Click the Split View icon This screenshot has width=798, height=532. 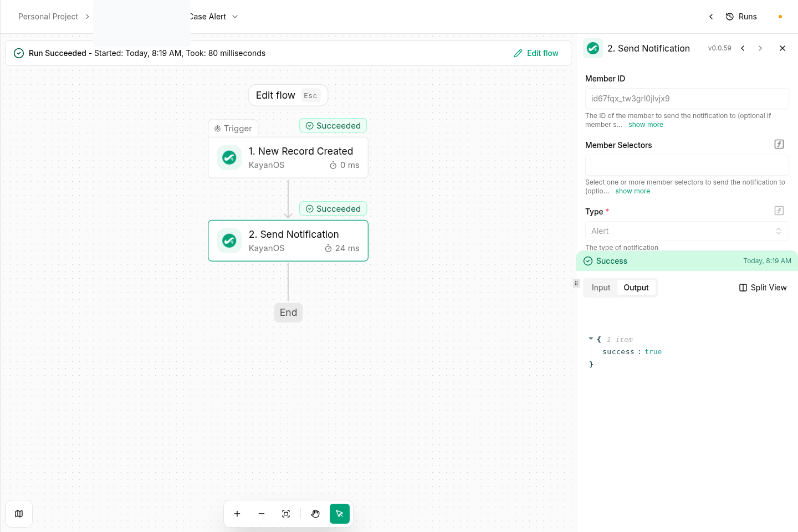tap(743, 288)
